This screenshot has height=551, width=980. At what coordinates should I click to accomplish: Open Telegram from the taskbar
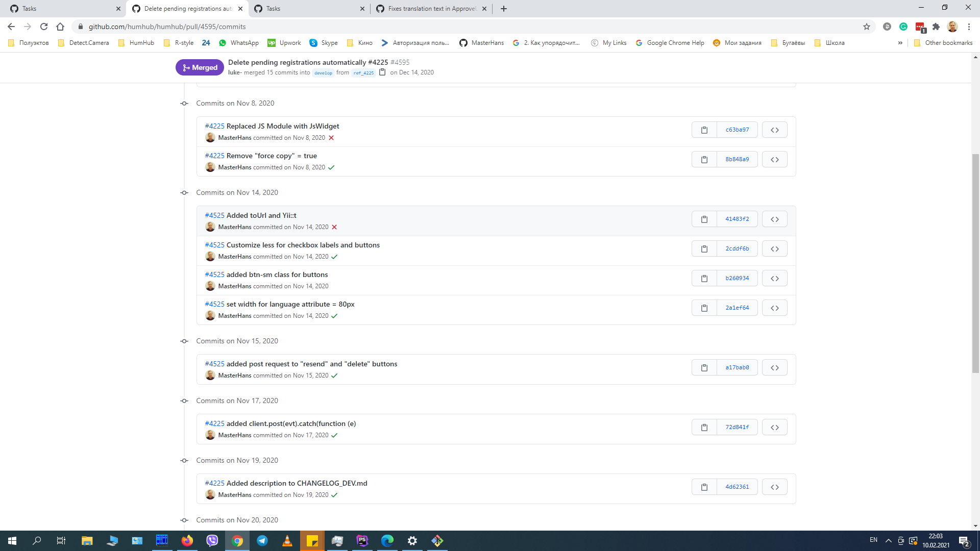point(262,541)
